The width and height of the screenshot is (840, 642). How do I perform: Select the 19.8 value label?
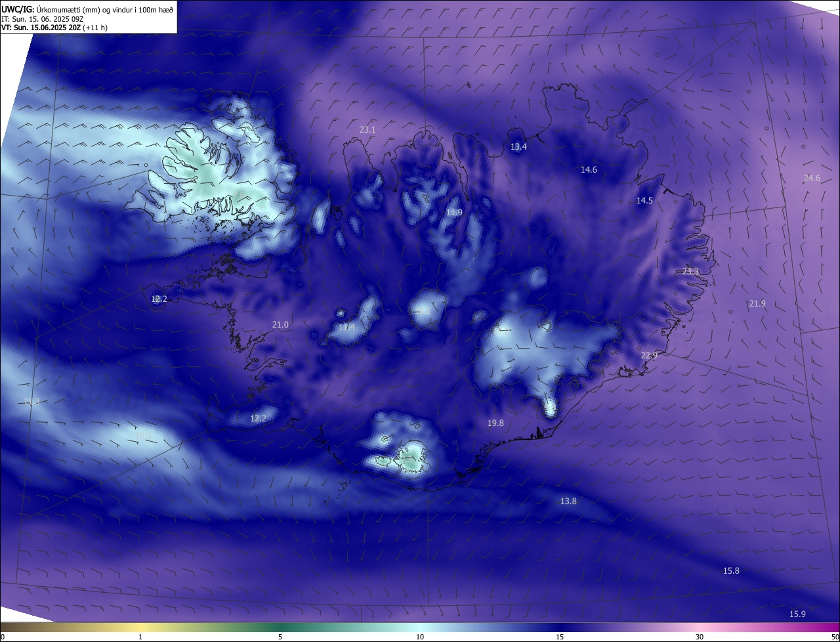coord(495,423)
